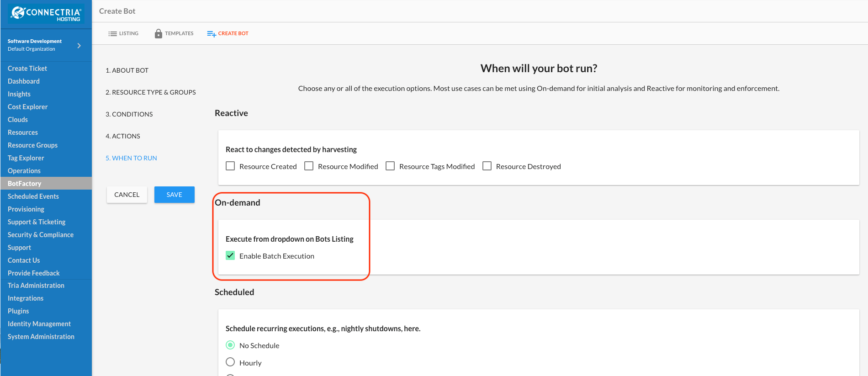Open Tag Explorer in sidebar

tap(26, 158)
